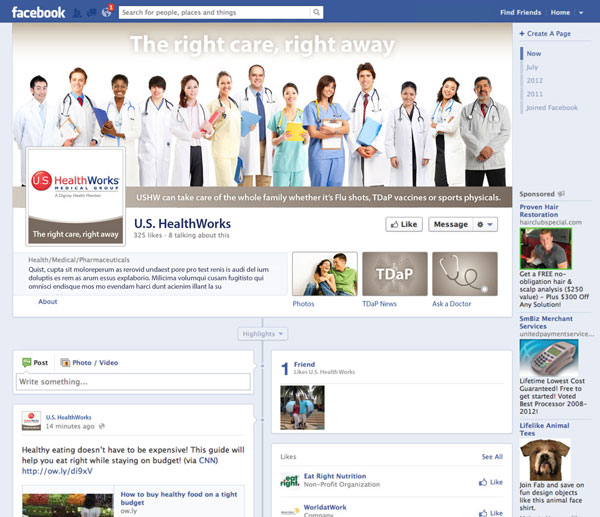600x517 pixels.
Task: Click '325 likes · 8 talking about this'
Action: (181, 235)
